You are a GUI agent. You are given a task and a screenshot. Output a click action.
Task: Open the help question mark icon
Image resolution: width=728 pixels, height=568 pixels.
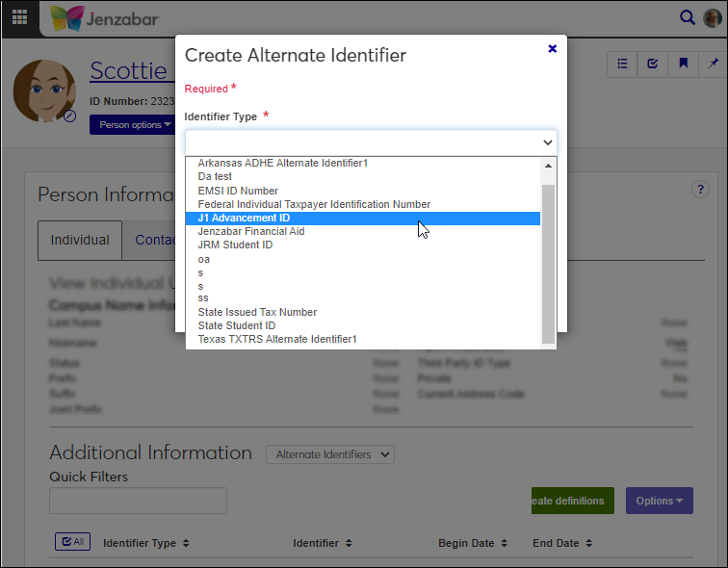coord(700,190)
